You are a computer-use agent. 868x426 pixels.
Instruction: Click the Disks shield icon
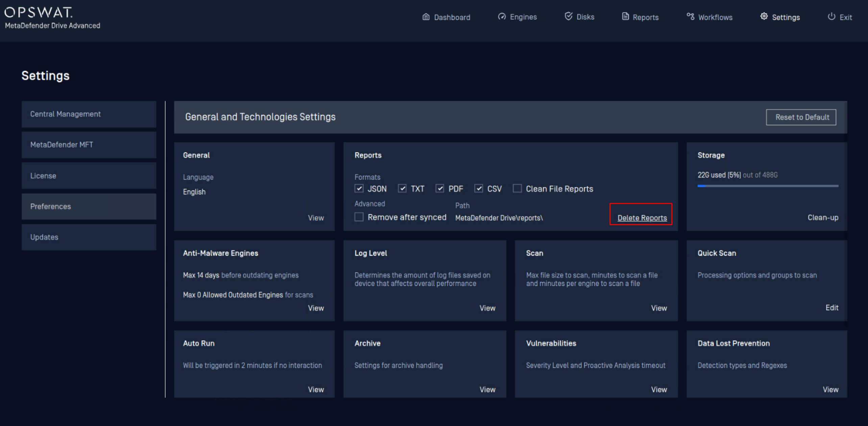(569, 16)
